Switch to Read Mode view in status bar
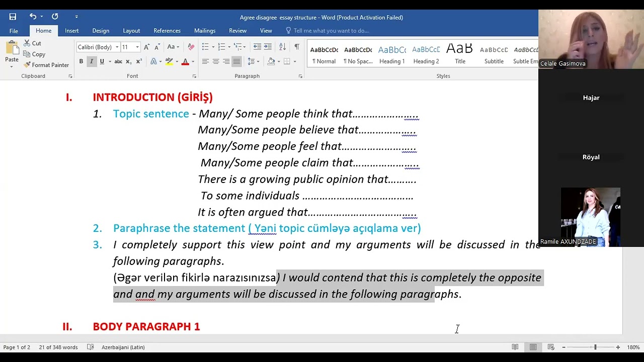Image resolution: width=644 pixels, height=362 pixels. (x=515, y=347)
